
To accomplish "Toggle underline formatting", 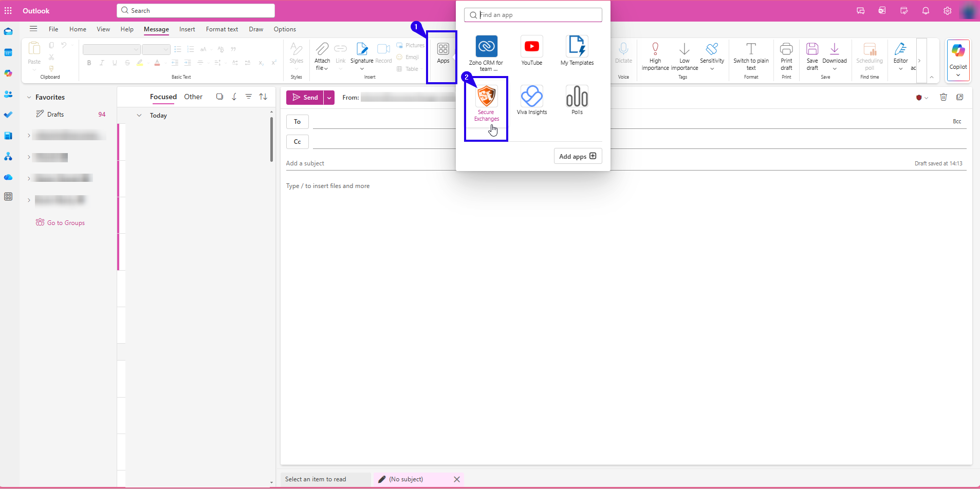I will (x=115, y=63).
